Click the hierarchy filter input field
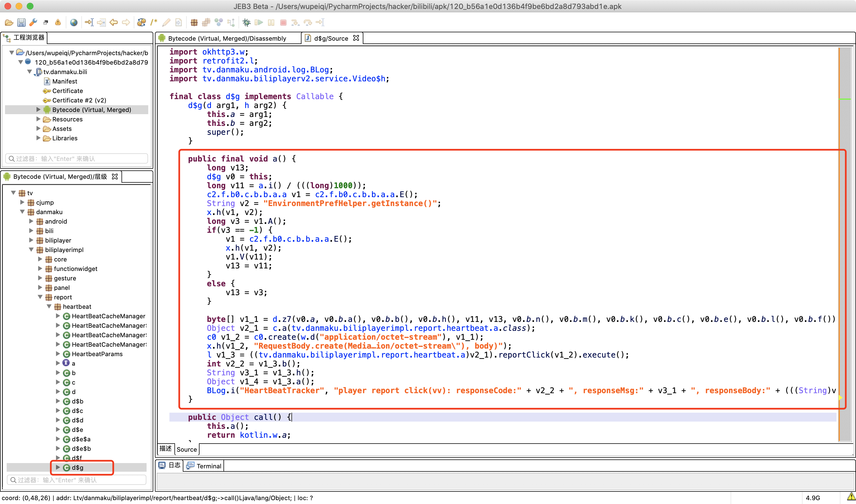856x504 pixels. [77, 480]
